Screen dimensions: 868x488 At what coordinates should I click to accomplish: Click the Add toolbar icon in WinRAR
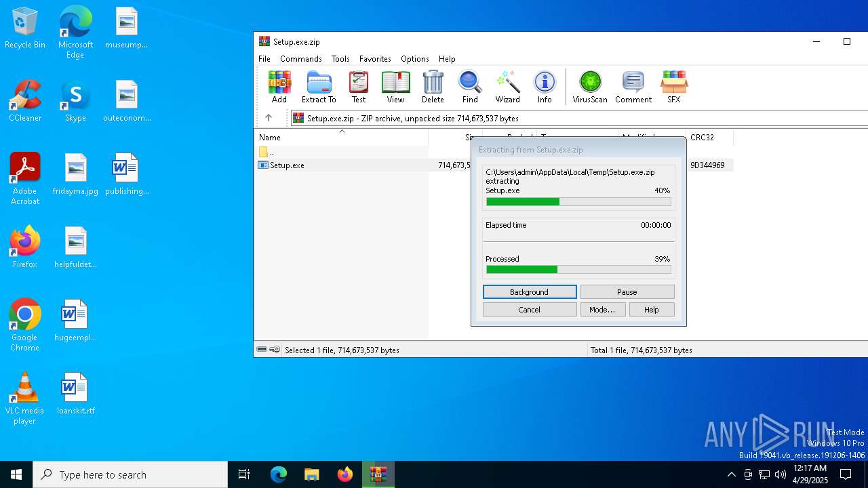(279, 87)
